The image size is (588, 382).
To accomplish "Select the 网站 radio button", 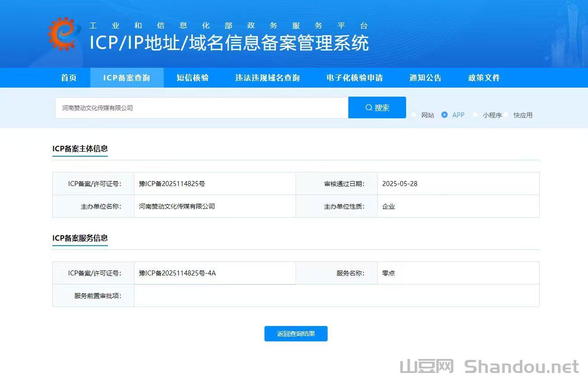I will pos(414,115).
